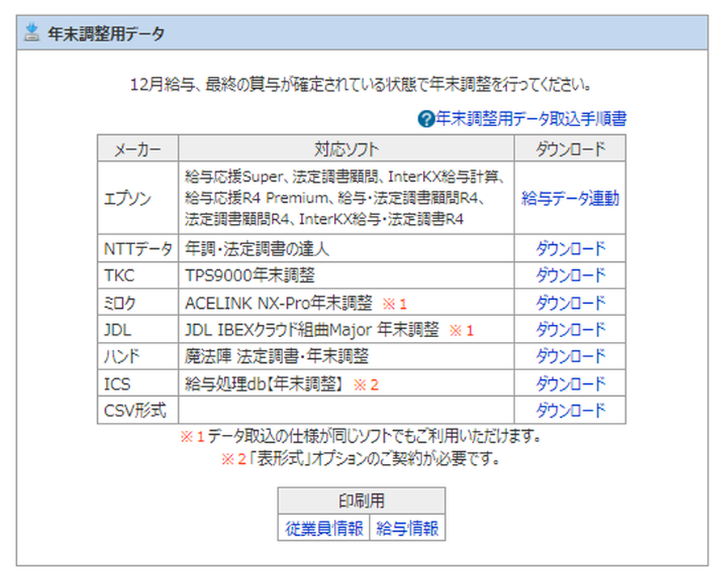Click the blue question mark help icon
Viewport: 728px width, 582px height.
tap(426, 120)
